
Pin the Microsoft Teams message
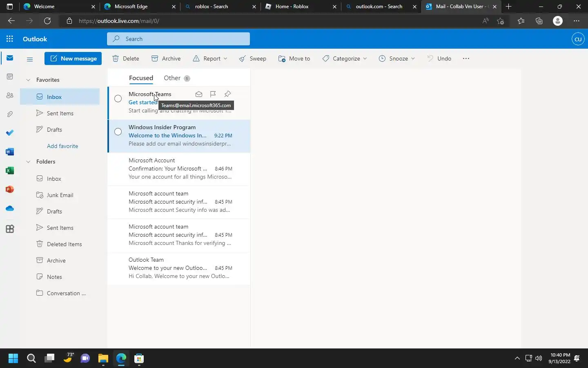tap(227, 94)
